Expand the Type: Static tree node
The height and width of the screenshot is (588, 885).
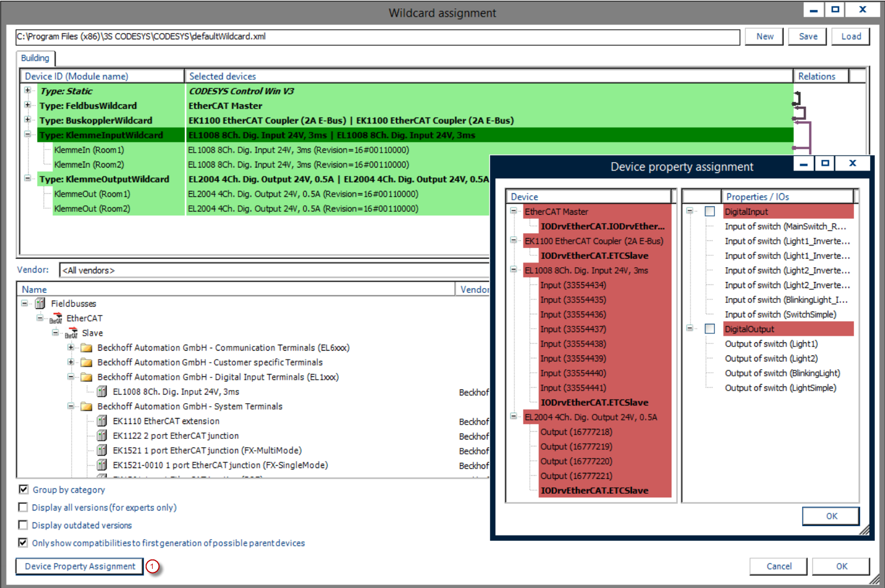[x=27, y=91]
